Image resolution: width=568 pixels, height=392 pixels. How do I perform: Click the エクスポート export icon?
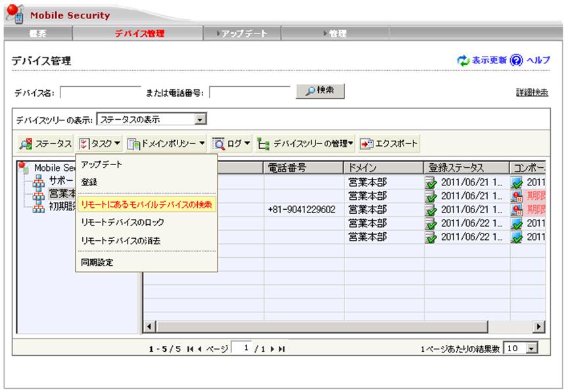tap(366, 143)
